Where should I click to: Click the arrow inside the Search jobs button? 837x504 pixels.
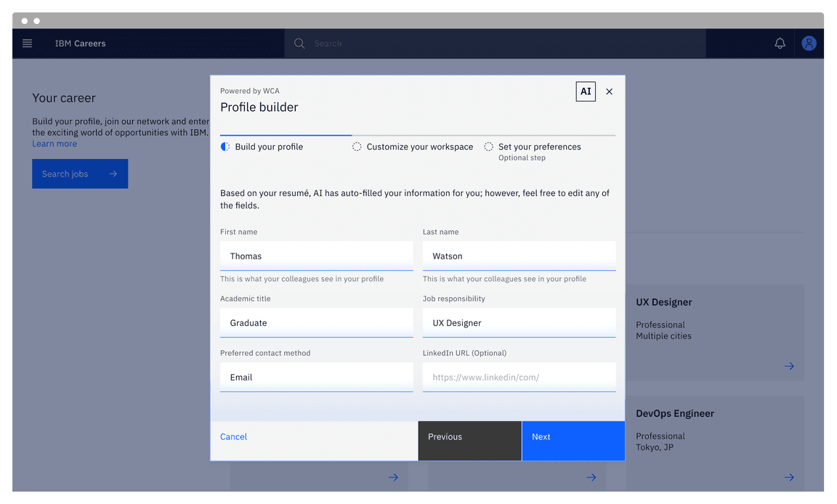pyautogui.click(x=114, y=174)
